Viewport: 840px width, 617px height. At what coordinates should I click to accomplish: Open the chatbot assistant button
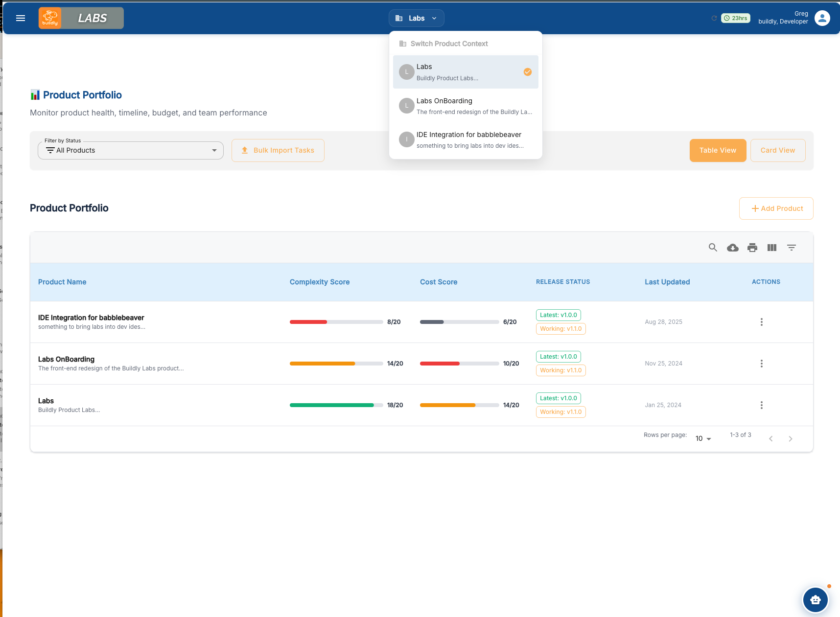(x=815, y=599)
